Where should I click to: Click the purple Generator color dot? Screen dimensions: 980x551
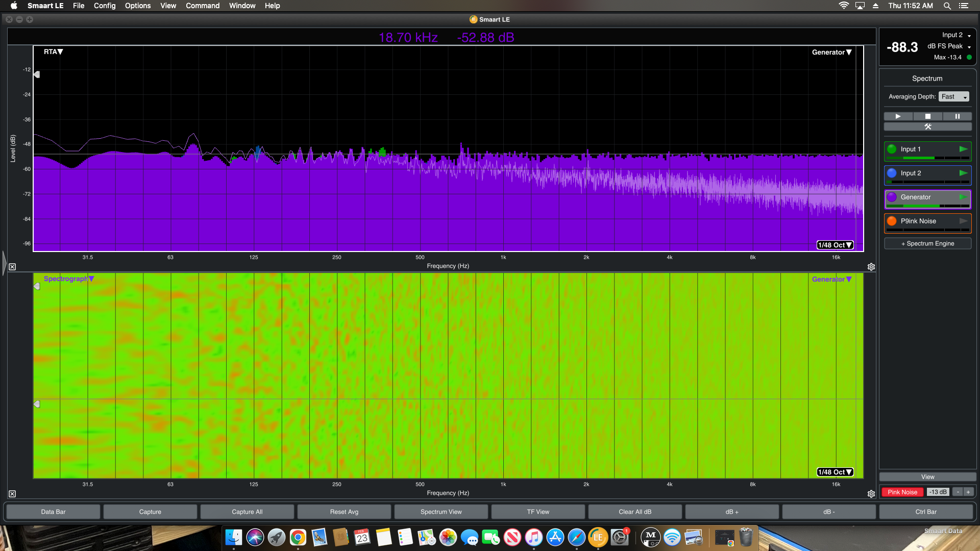coord(892,197)
